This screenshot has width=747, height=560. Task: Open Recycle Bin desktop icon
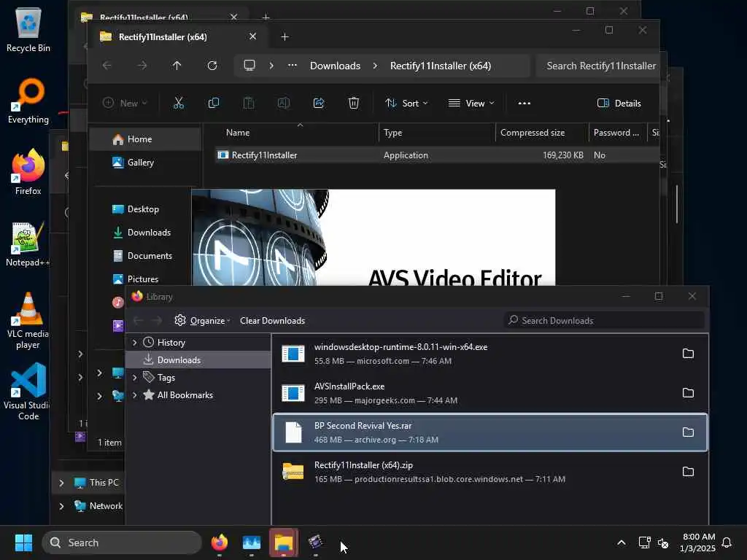(28, 28)
